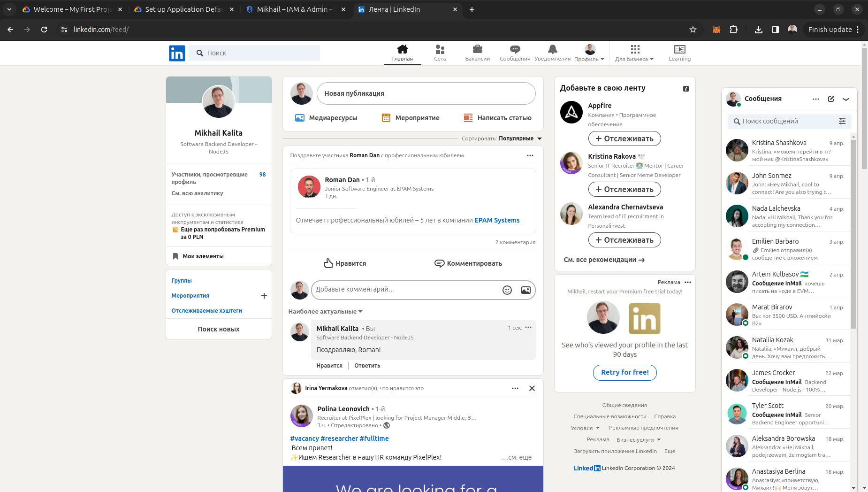Open options for Roman Dan post
This screenshot has height=492, width=868.
pyautogui.click(x=530, y=155)
